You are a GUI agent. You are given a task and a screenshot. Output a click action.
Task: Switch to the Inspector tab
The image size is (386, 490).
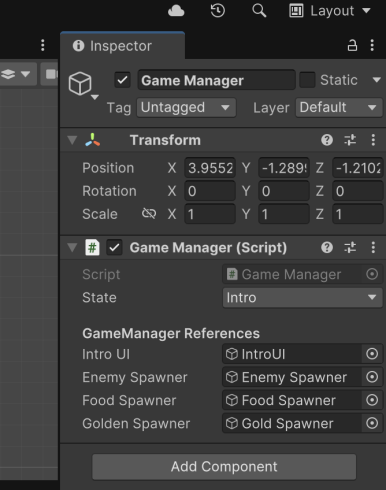click(x=122, y=46)
